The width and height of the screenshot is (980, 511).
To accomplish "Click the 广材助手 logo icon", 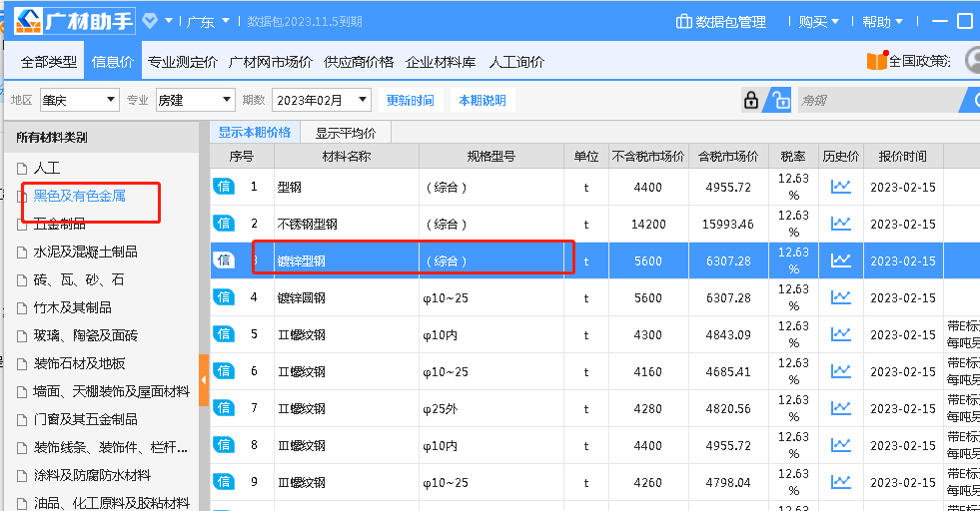I will tap(28, 21).
